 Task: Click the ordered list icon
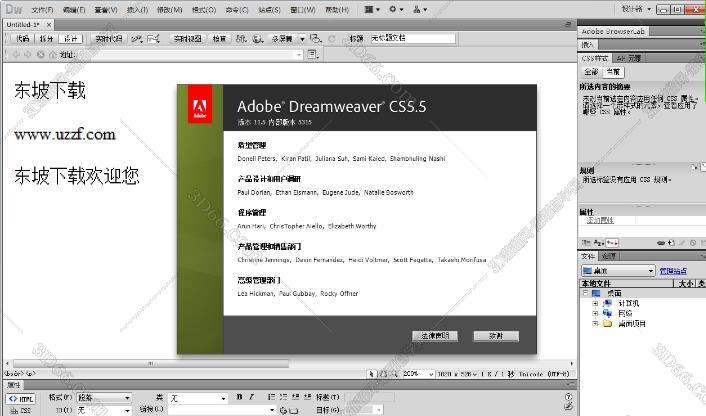tap(283, 397)
